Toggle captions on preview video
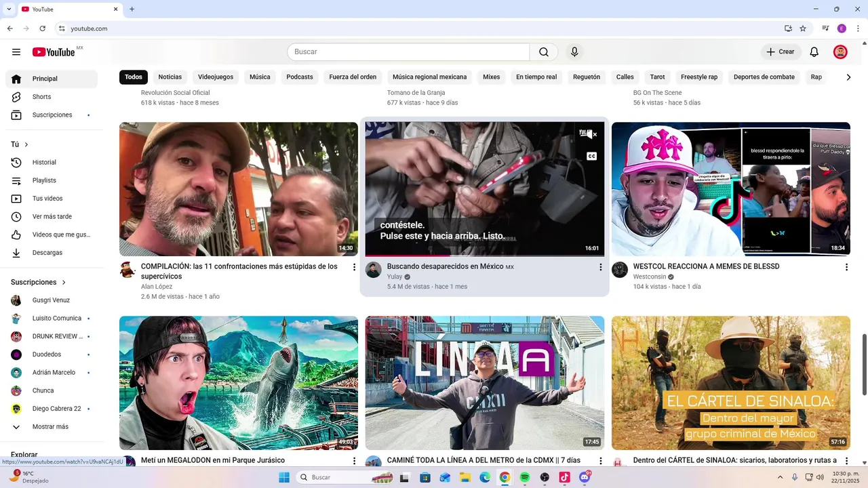The image size is (868, 488). pos(591,157)
